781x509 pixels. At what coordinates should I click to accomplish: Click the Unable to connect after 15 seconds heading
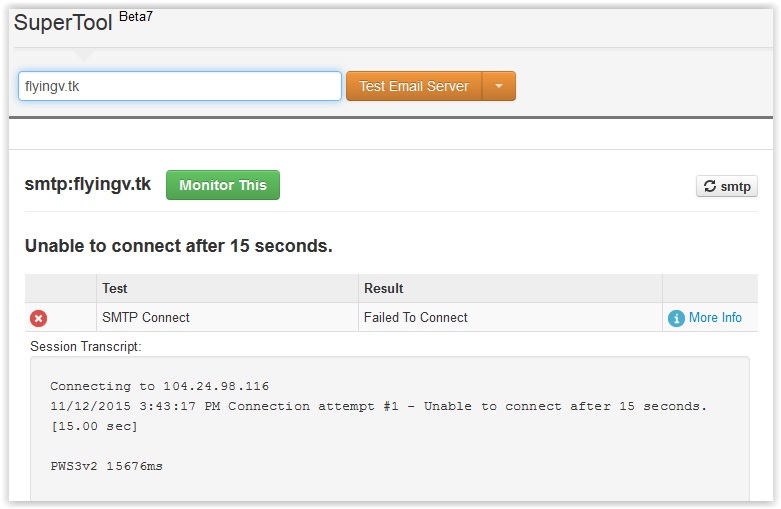coord(178,245)
